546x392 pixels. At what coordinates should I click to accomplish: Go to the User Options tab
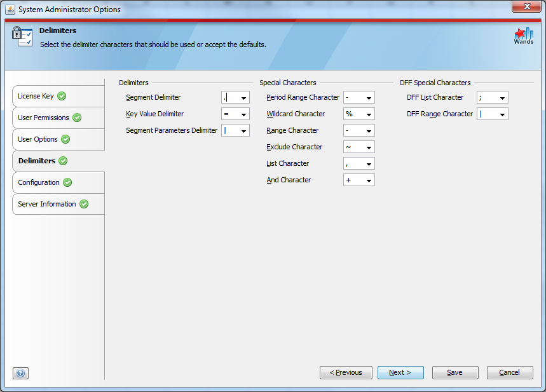[x=58, y=139]
